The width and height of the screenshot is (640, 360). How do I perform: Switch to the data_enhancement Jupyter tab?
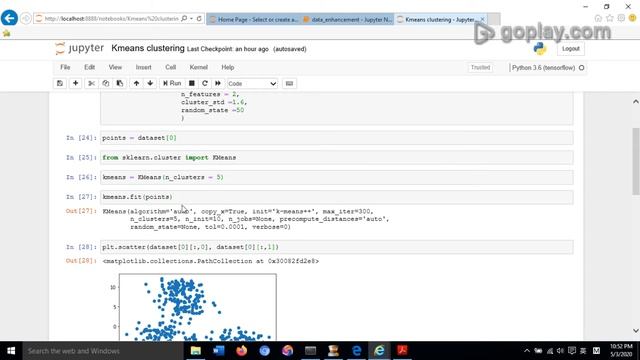(x=347, y=19)
